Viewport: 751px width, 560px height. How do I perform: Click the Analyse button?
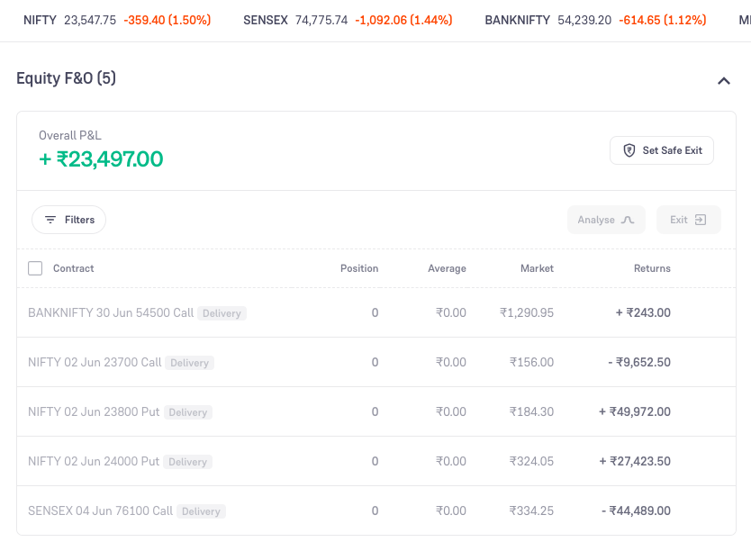(x=606, y=220)
